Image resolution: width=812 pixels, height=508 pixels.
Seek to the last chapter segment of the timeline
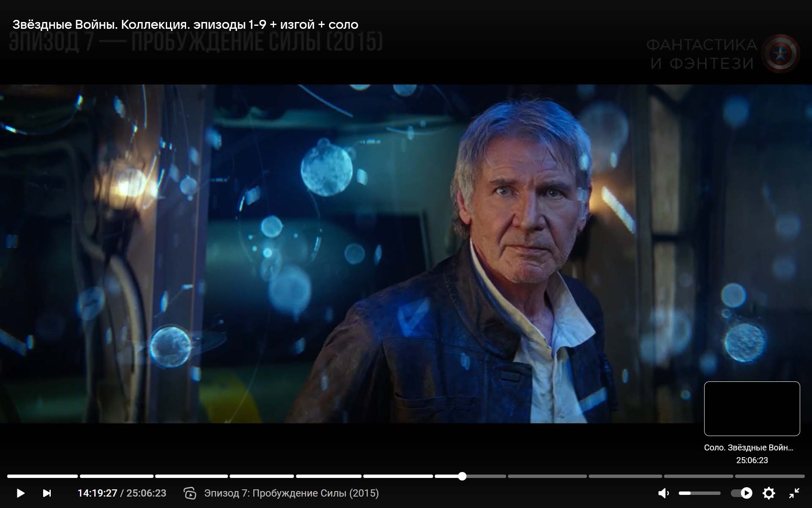click(x=770, y=476)
